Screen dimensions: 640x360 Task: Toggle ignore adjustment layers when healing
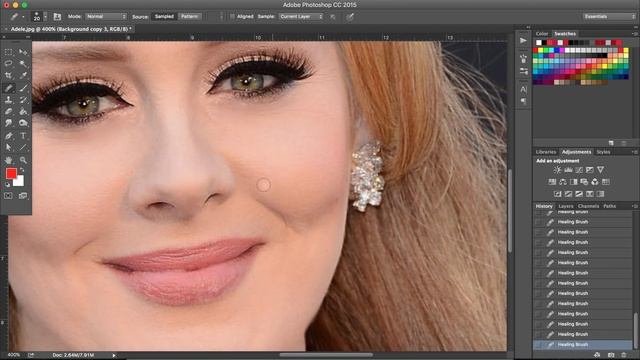(x=333, y=17)
